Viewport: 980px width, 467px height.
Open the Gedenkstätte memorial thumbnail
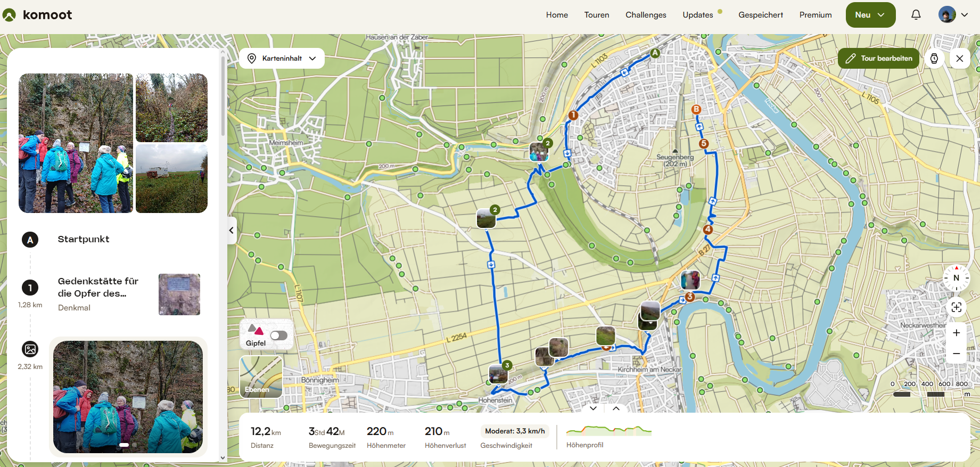[179, 294]
